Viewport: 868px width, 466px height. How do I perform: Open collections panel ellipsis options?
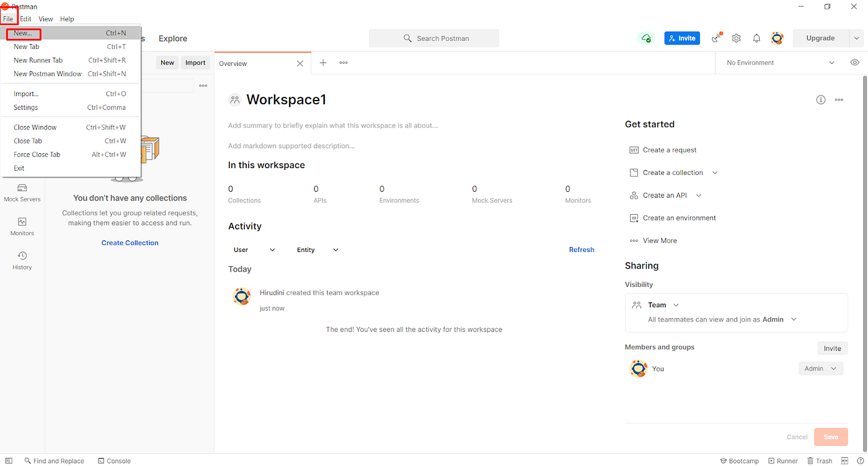(203, 86)
